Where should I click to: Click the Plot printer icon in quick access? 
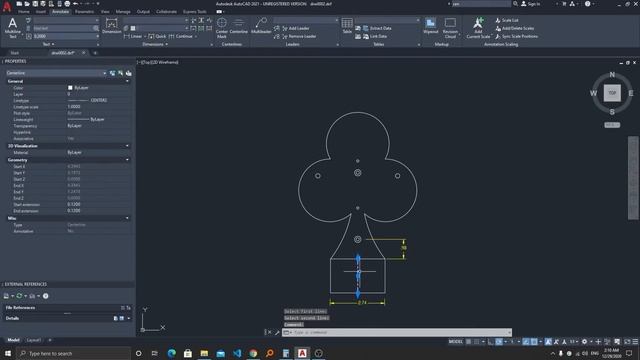tap(67, 4)
